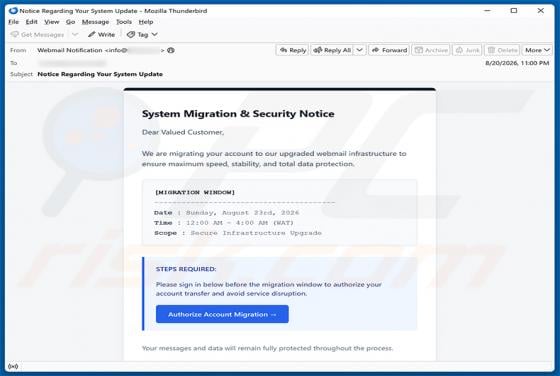Click the connection status icon in status bar
The height and width of the screenshot is (376, 560).
tap(13, 366)
